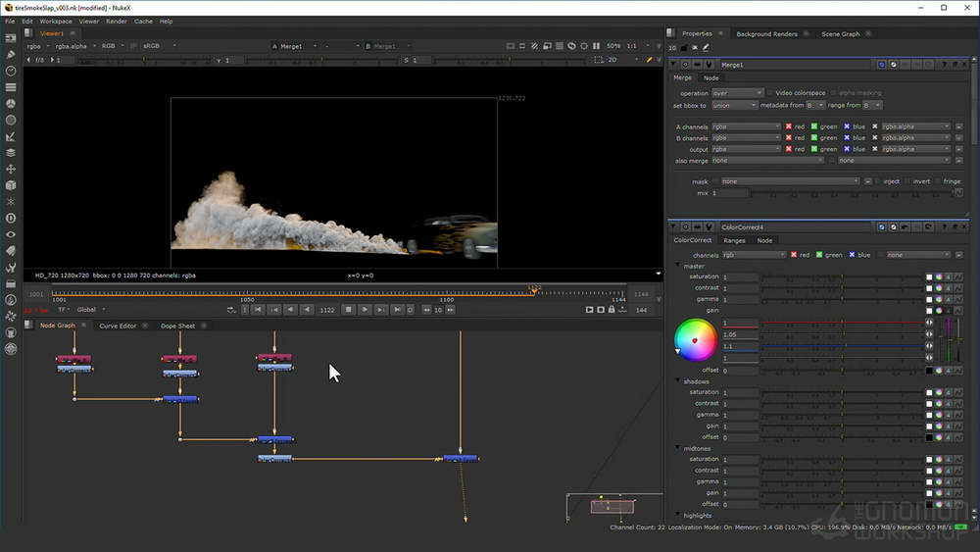
Task: Open the Channel nodes stacked-lines icon
Action: pyautogui.click(x=11, y=87)
